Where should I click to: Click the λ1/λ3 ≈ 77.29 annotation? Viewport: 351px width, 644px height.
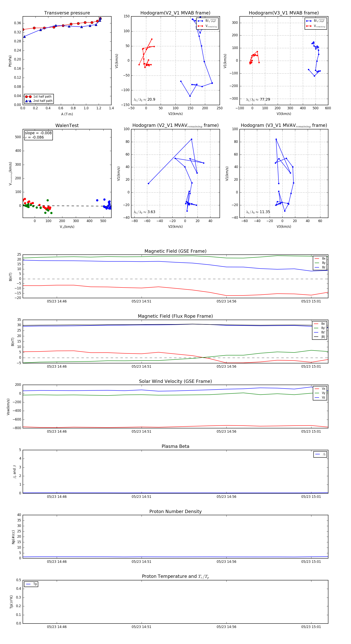258,100
